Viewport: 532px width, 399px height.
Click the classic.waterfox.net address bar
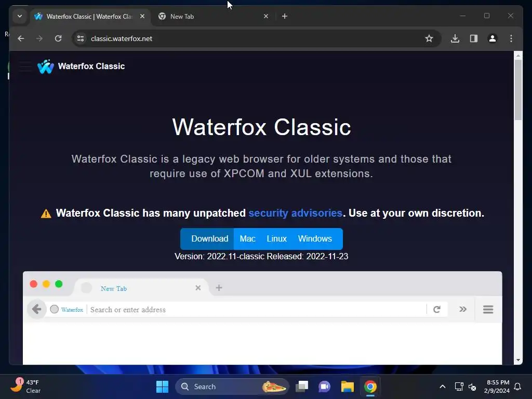click(257, 38)
